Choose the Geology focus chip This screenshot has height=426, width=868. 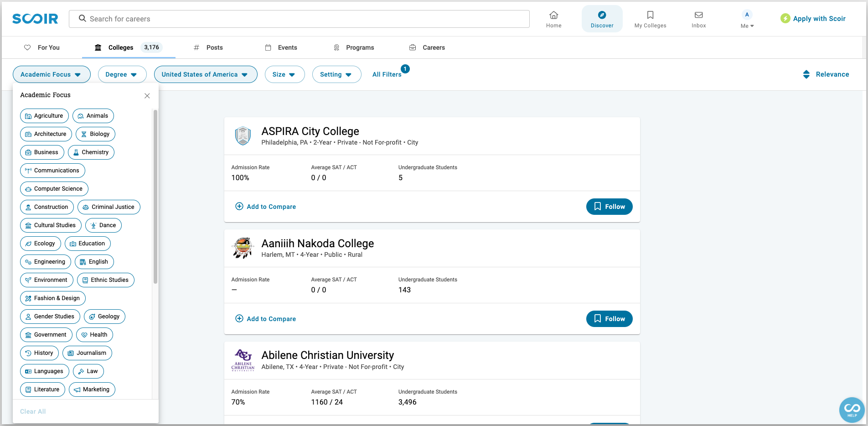(x=104, y=317)
